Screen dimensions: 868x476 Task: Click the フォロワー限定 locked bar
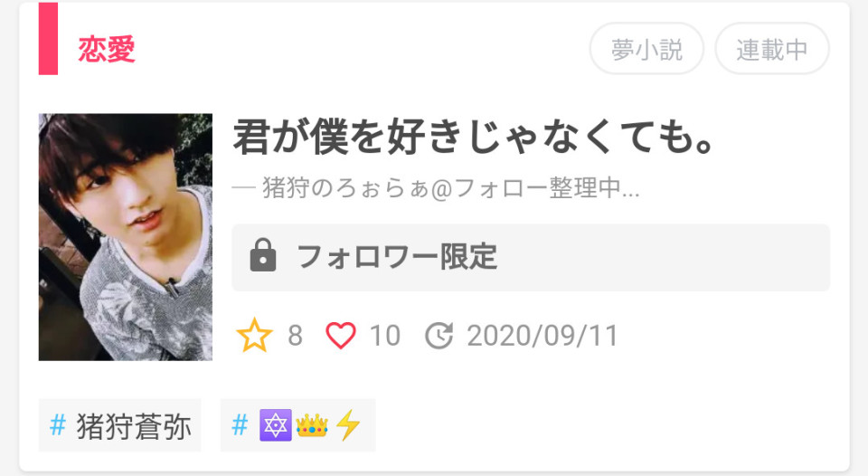(x=531, y=257)
